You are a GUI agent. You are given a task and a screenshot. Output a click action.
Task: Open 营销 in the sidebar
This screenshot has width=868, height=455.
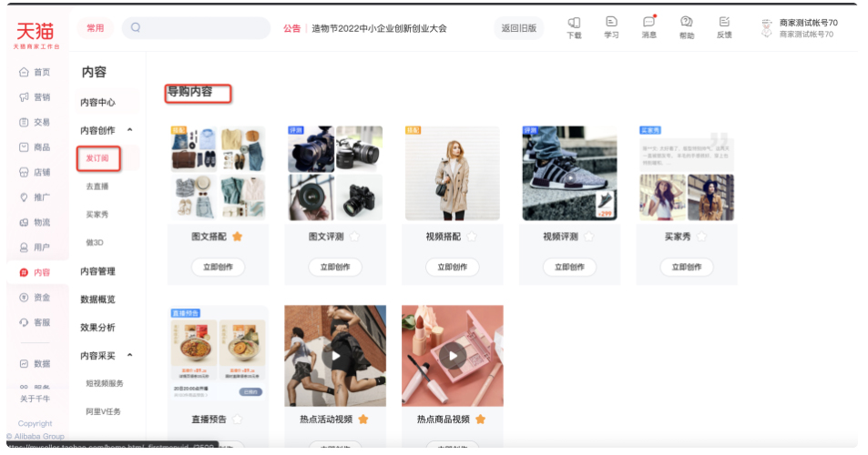coord(35,97)
